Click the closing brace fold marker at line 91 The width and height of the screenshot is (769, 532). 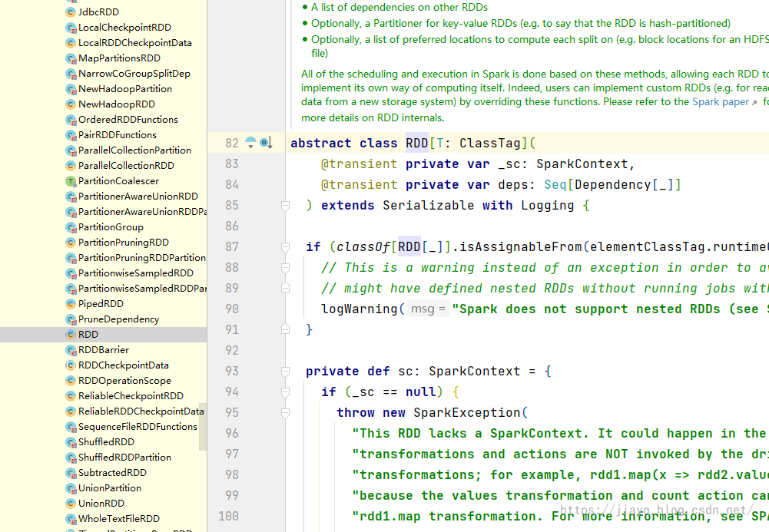(286, 329)
